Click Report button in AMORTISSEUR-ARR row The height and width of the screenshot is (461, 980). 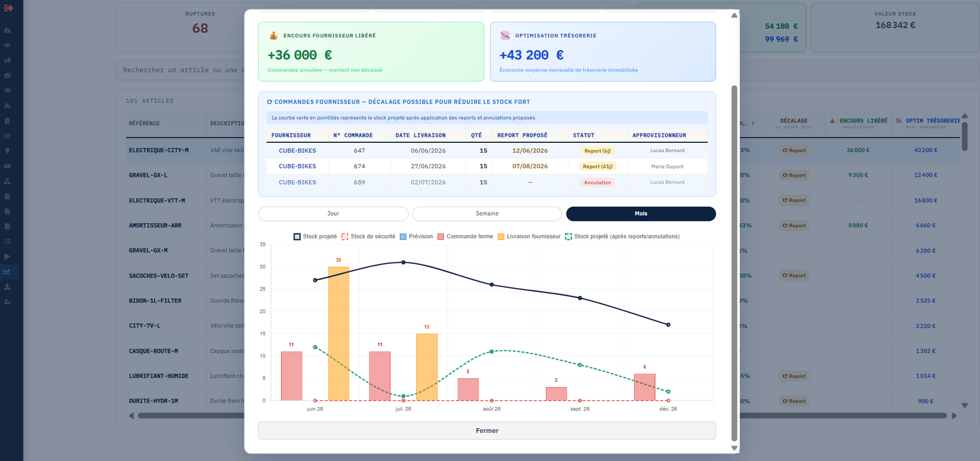(x=794, y=226)
